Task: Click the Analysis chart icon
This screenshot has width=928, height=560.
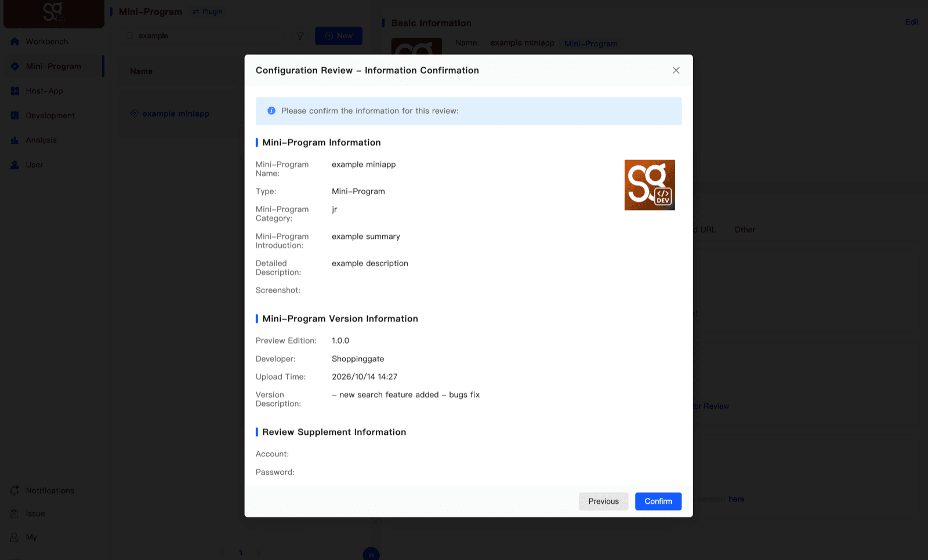Action: (15, 140)
